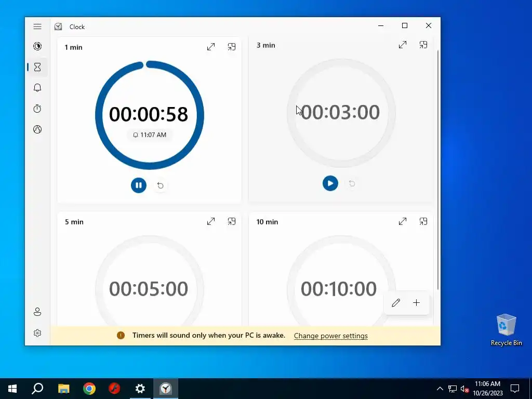The height and width of the screenshot is (399, 532).
Task: Click the 00:05:00 timer display
Action: (149, 289)
